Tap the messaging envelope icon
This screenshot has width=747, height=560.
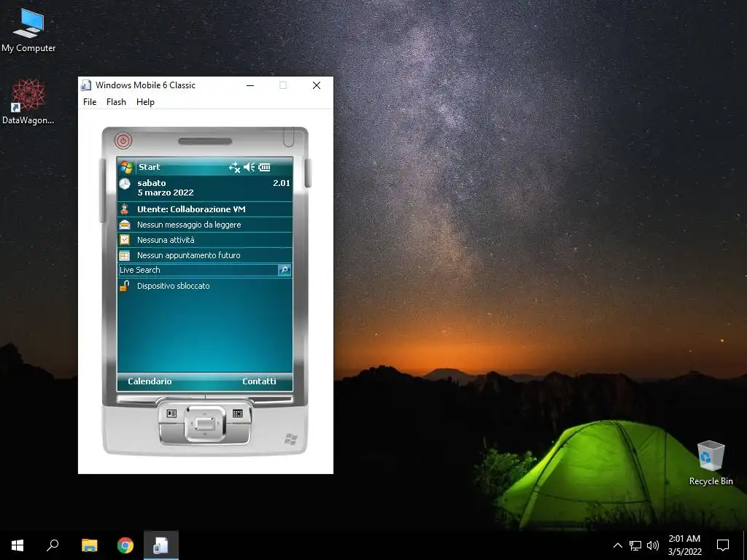(x=125, y=225)
